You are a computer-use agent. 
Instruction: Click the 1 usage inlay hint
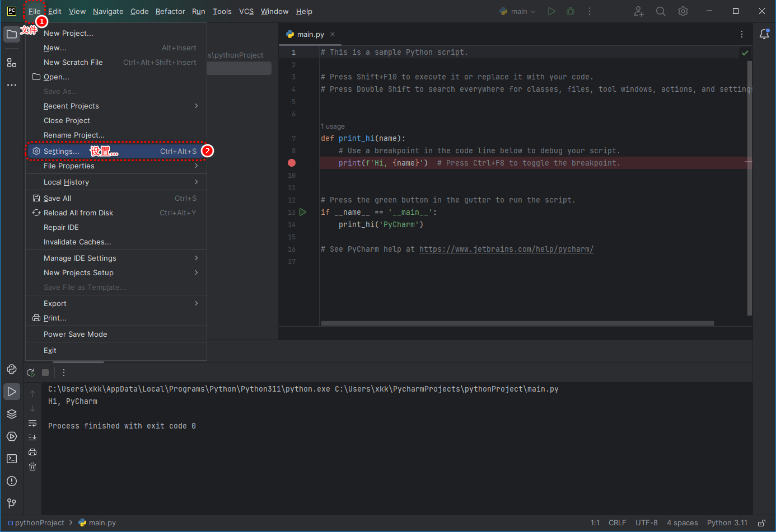tap(333, 126)
